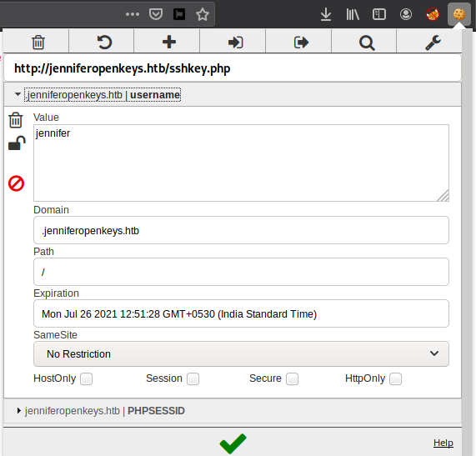The height and width of the screenshot is (456, 476).
Task: Delete the username cookie using side trash icon
Action: (16, 120)
